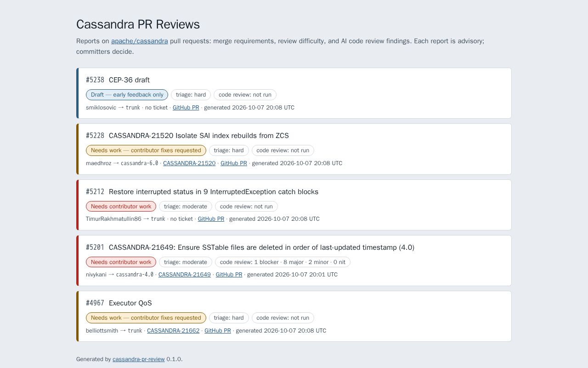Click the #5238 PR number
The width and height of the screenshot is (588, 368).
click(95, 80)
